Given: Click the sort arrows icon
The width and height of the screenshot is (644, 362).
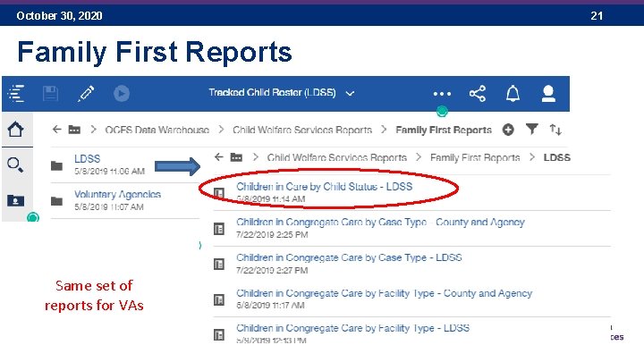Looking at the screenshot, I should [555, 130].
